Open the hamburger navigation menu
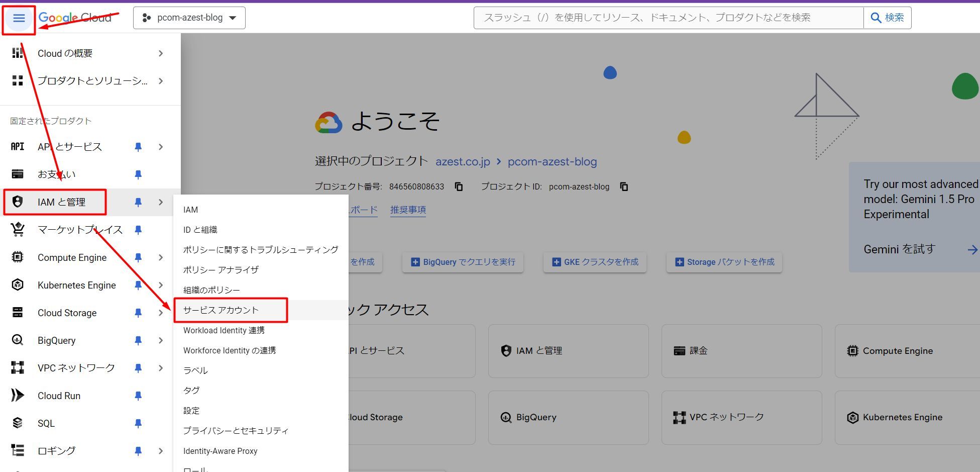Image resolution: width=980 pixels, height=472 pixels. pyautogui.click(x=19, y=19)
